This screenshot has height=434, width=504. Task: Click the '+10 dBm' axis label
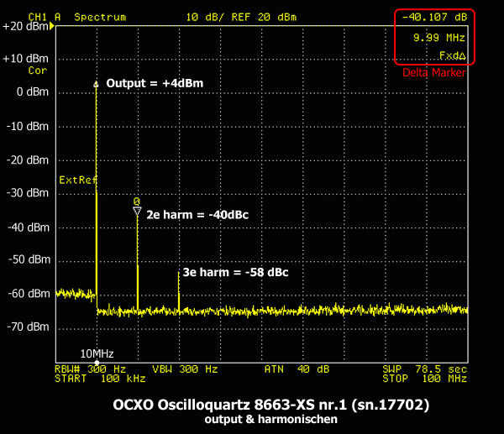coord(25,59)
